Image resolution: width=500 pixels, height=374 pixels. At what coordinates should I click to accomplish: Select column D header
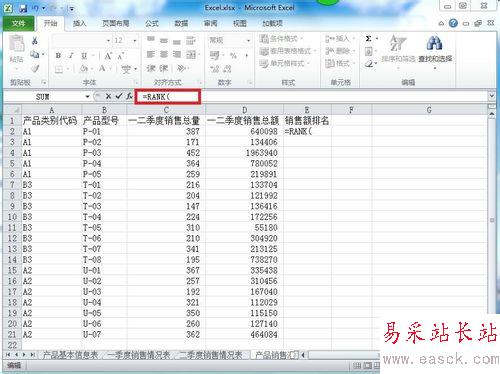click(244, 110)
